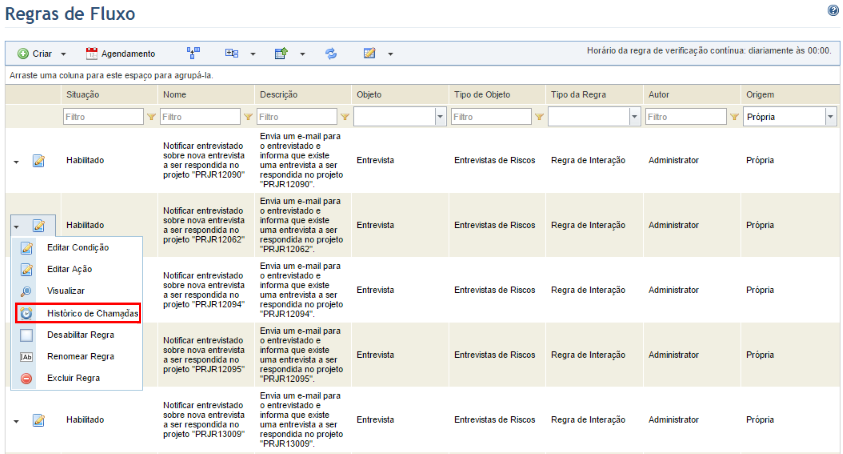Expand the arrow beside the Criar button
The image size is (843, 454).
[63, 54]
